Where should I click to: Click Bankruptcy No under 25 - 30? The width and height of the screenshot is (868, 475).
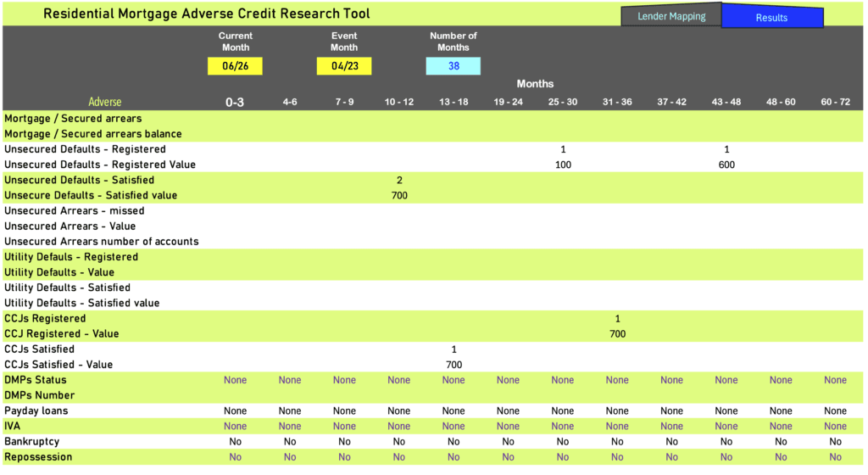563,442
